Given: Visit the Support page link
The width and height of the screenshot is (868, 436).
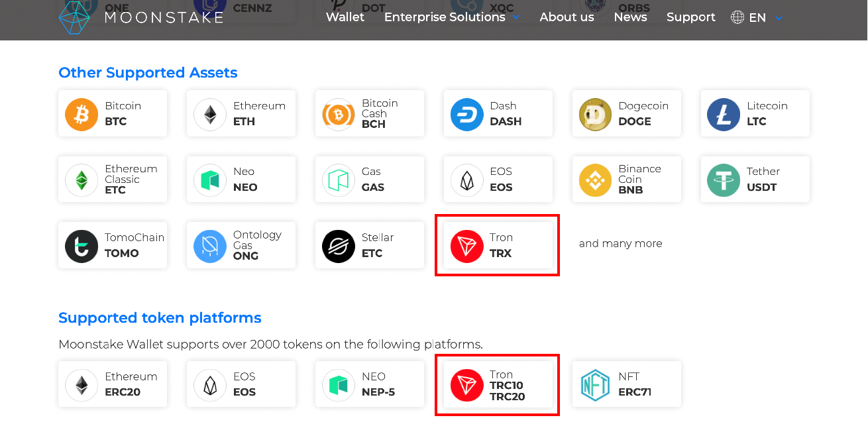Looking at the screenshot, I should [x=690, y=17].
